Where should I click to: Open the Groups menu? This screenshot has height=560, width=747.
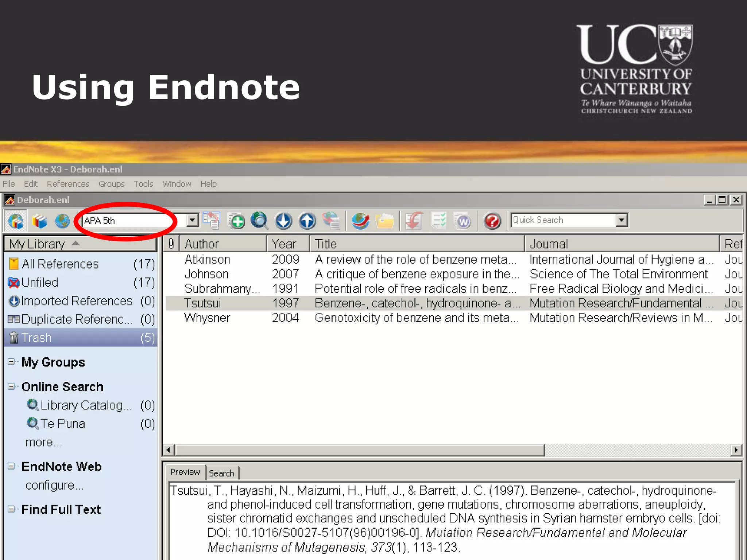(111, 184)
